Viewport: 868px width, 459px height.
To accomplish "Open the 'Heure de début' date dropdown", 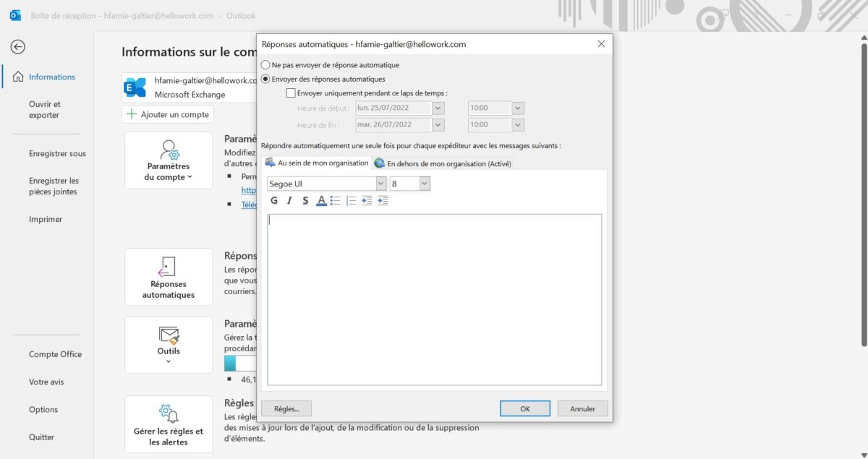I will [438, 107].
